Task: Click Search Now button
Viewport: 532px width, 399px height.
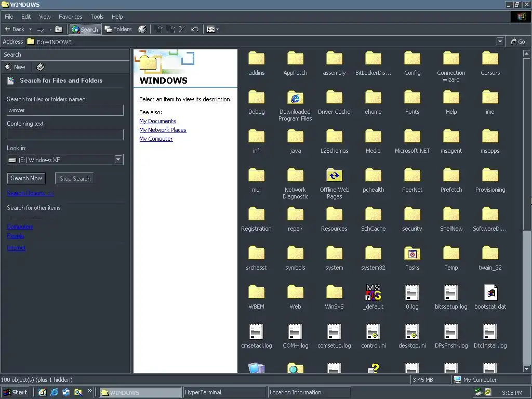Action: 26,178
